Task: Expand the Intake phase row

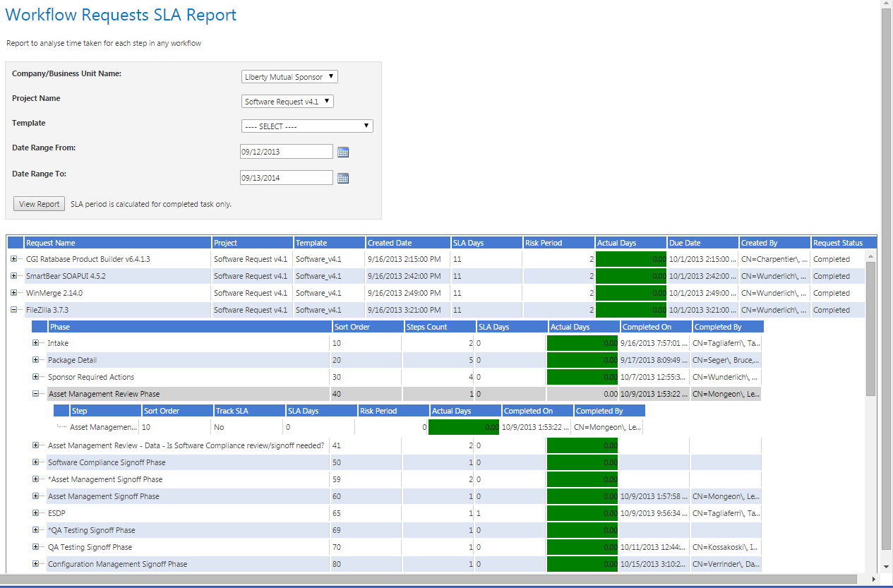Action: [36, 343]
